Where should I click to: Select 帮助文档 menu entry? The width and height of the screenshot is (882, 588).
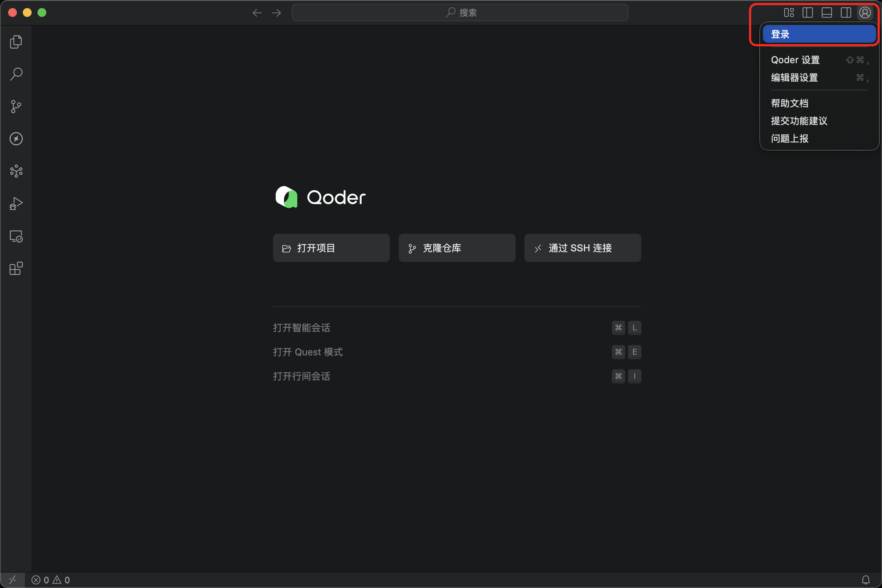(x=789, y=103)
